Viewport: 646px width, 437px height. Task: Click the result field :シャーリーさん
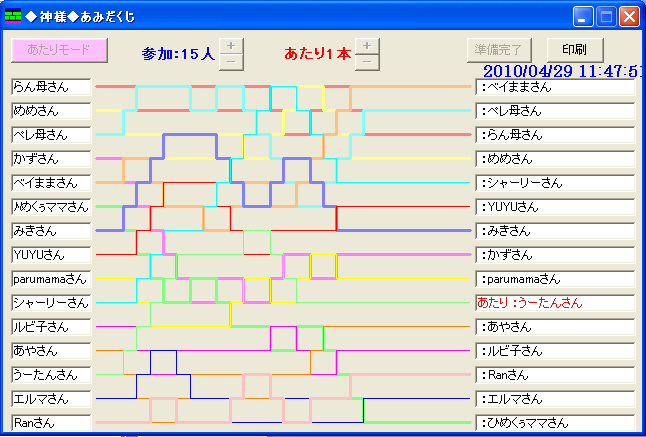point(555,182)
